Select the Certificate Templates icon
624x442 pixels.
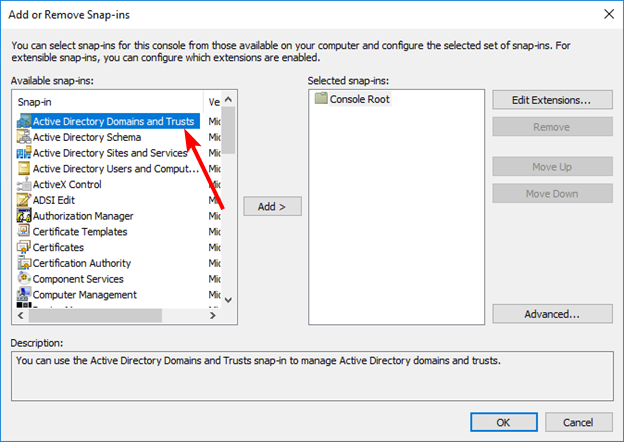[23, 232]
